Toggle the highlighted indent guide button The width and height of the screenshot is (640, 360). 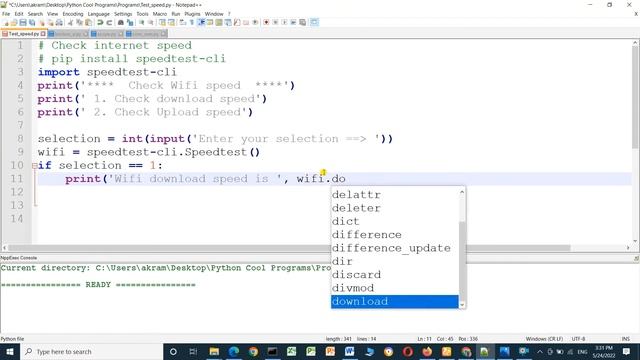[201, 22]
